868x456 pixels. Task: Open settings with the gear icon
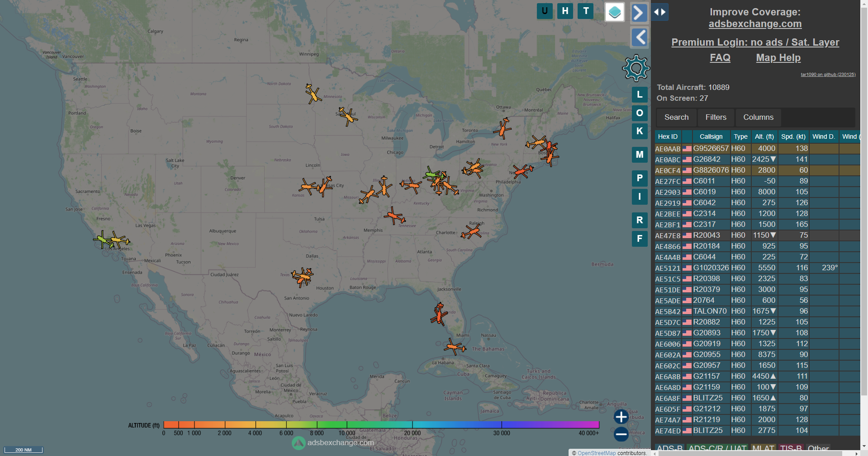click(636, 68)
